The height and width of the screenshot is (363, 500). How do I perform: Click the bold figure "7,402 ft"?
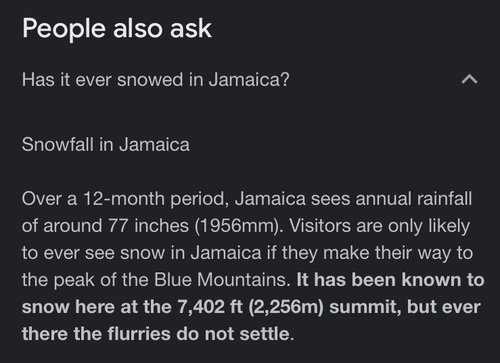pyautogui.click(x=210, y=307)
